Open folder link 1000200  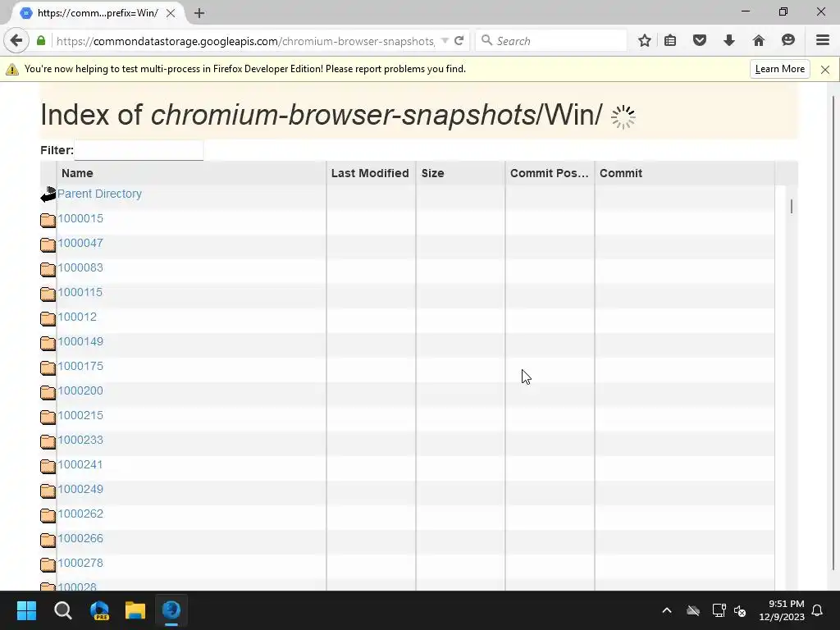(x=80, y=391)
